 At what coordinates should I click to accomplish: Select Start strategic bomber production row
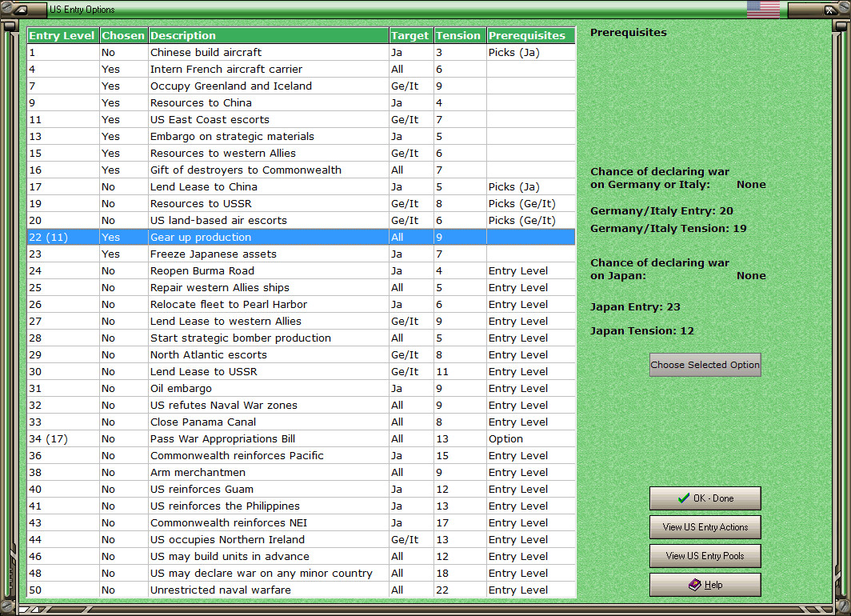(x=302, y=338)
